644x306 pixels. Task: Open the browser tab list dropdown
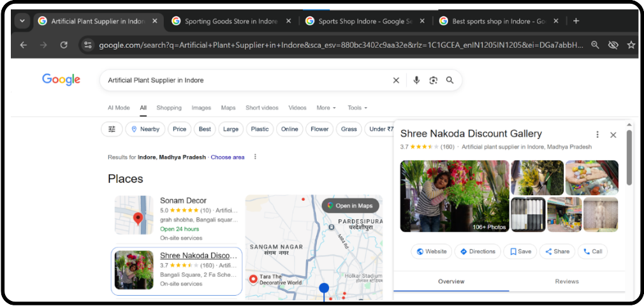pyautogui.click(x=22, y=21)
